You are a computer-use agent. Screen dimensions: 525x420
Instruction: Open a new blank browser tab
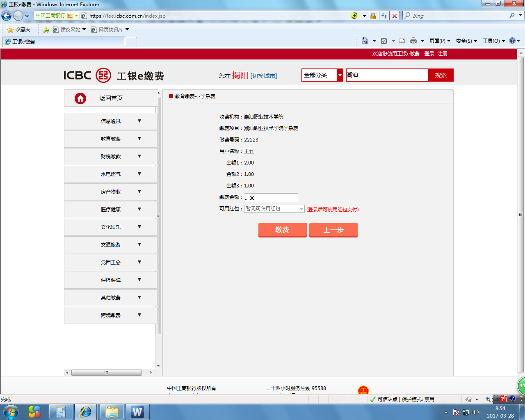click(130, 42)
